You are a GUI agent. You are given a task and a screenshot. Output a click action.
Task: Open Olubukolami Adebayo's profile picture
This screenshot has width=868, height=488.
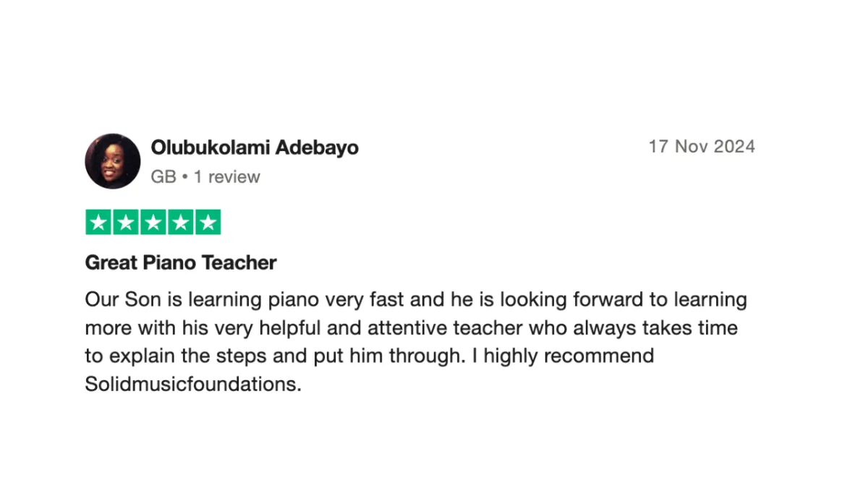pyautogui.click(x=113, y=161)
